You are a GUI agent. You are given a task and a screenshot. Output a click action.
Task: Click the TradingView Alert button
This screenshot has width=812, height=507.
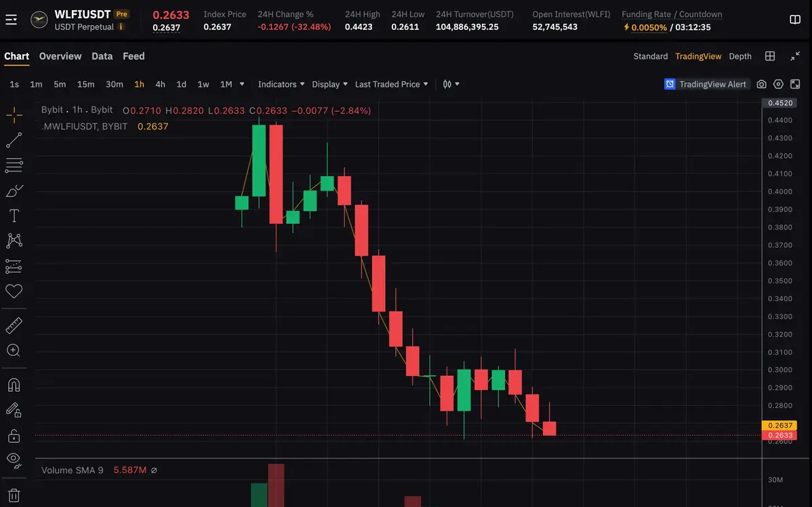pyautogui.click(x=706, y=84)
